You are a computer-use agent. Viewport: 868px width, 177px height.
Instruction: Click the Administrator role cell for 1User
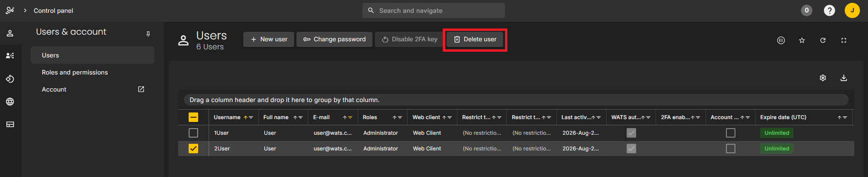381,133
